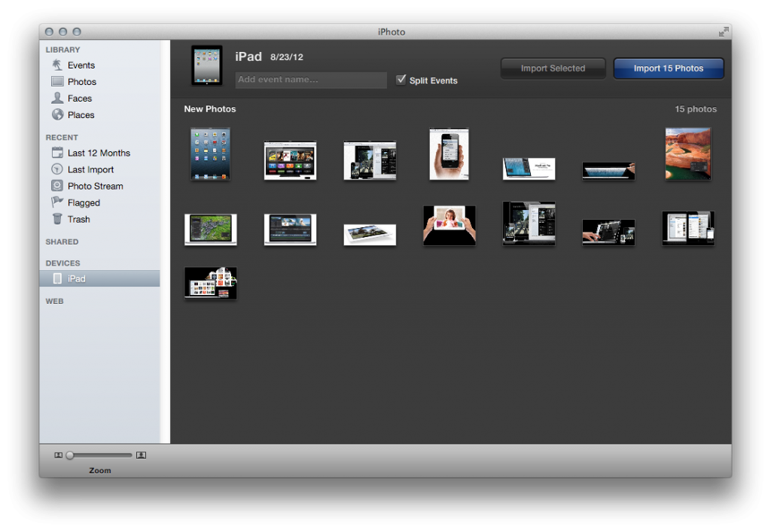Select the hand holding iPhone thumbnail
Image resolution: width=771 pixels, height=532 pixels.
(449, 154)
